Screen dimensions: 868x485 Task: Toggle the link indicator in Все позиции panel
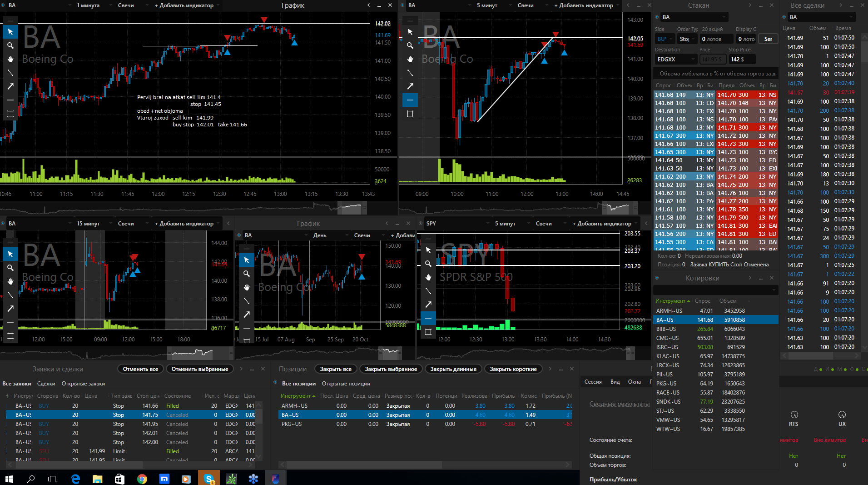click(275, 382)
